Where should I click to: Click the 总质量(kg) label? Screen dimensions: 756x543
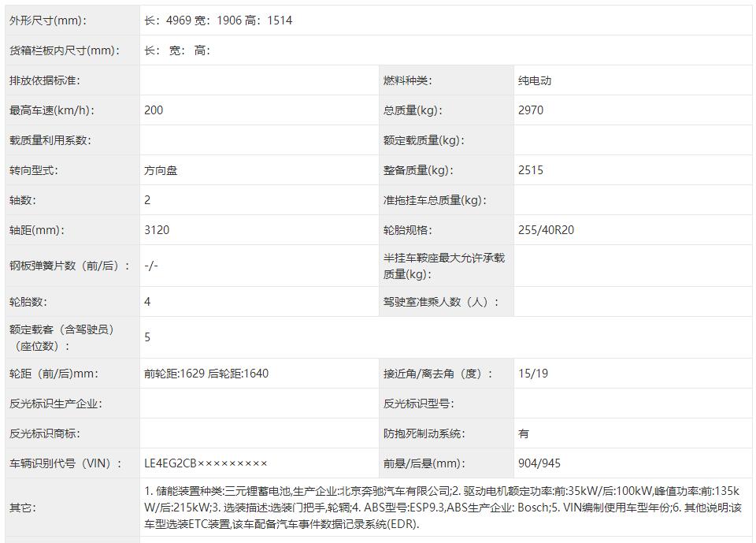point(413,110)
